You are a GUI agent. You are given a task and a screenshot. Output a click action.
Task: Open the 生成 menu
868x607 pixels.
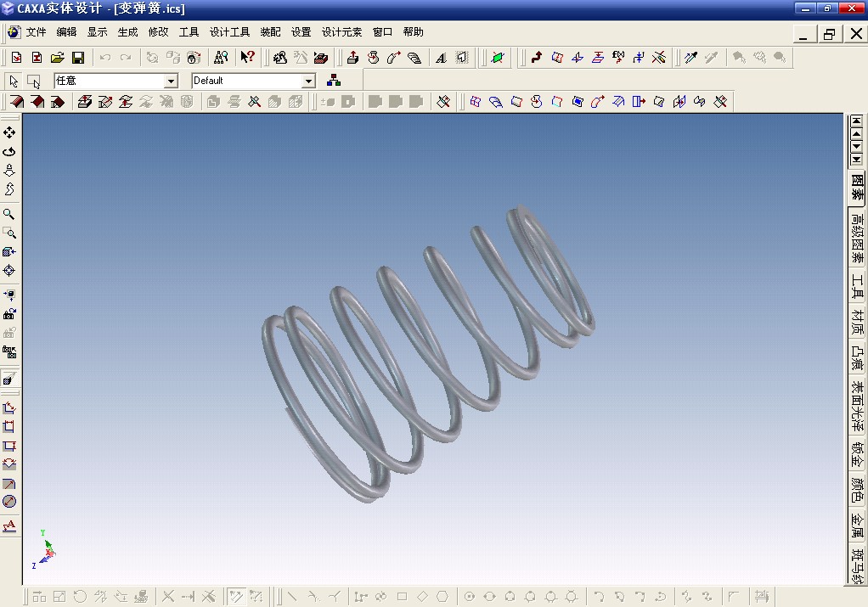(127, 32)
